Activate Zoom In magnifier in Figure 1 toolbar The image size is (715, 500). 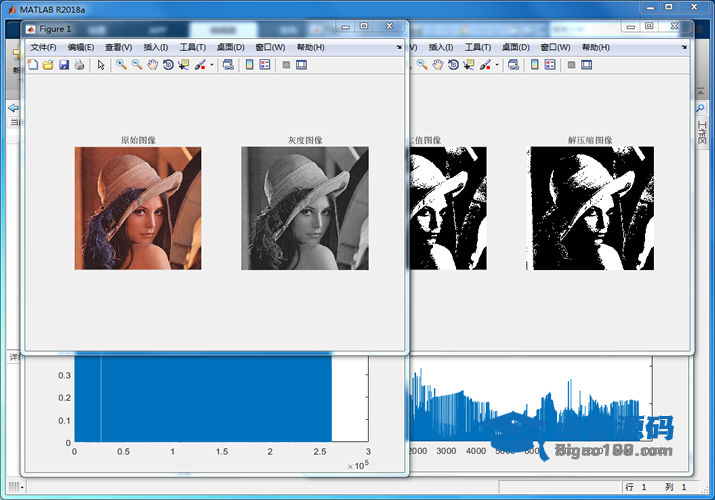(x=121, y=65)
